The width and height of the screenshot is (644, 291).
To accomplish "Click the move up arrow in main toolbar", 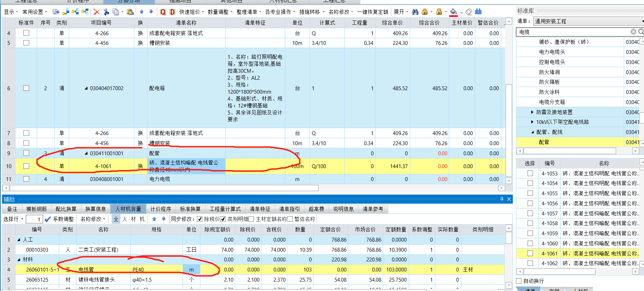I will pyautogui.click(x=142, y=11).
